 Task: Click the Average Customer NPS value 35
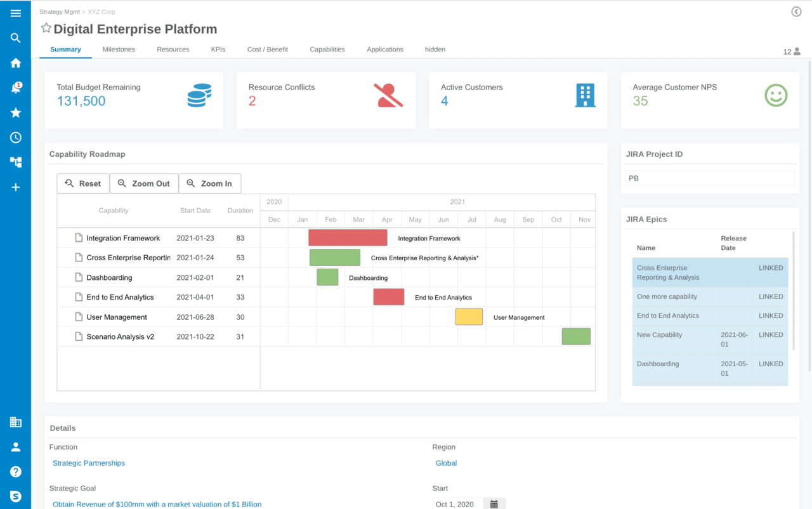click(x=640, y=101)
